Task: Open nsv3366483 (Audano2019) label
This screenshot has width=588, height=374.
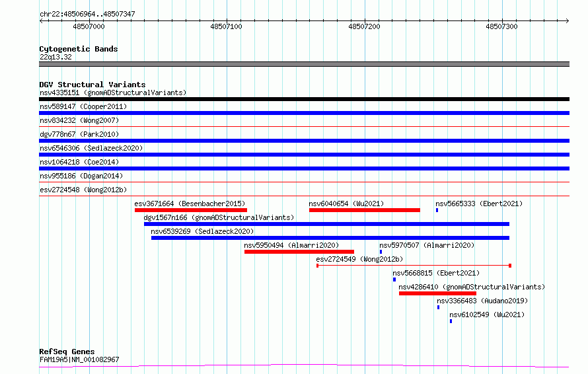Action: point(482,301)
